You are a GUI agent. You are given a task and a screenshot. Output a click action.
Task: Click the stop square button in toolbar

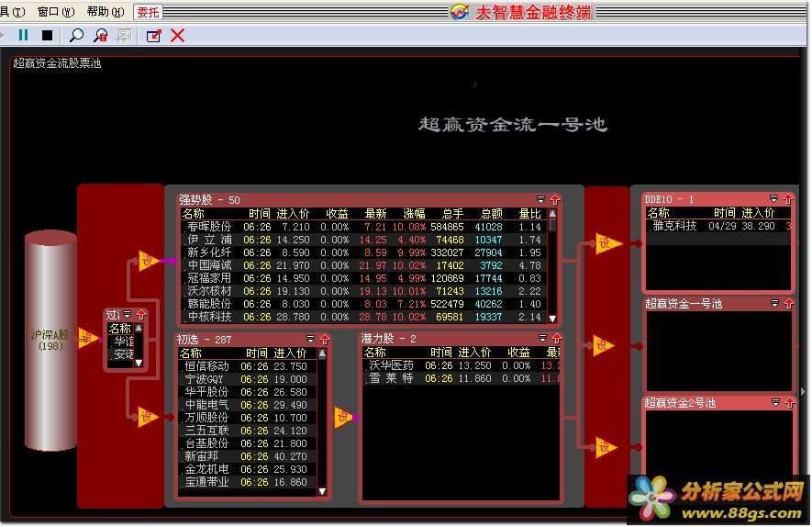pyautogui.click(x=47, y=35)
